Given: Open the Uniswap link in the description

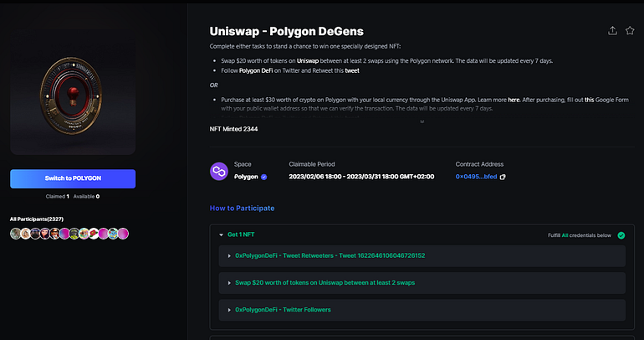Looking at the screenshot, I should 308,61.
